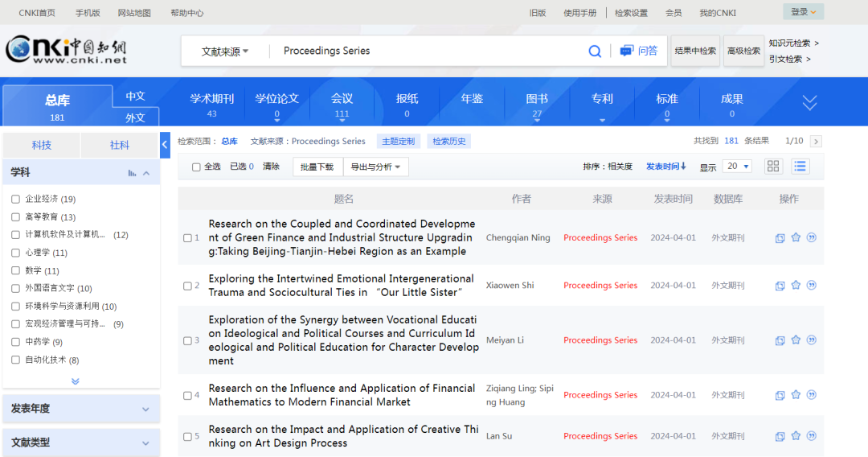Favorite star for Meiyan Li paper
The width and height of the screenshot is (868, 457).
click(x=796, y=340)
